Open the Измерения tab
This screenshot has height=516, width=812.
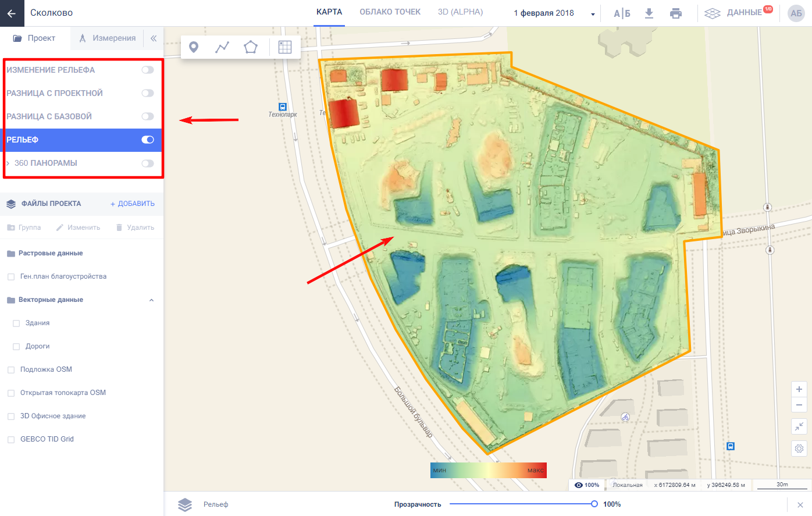click(108, 38)
